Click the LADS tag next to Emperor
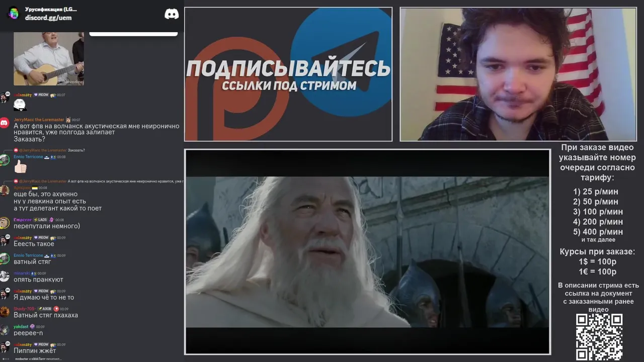 [x=40, y=220]
